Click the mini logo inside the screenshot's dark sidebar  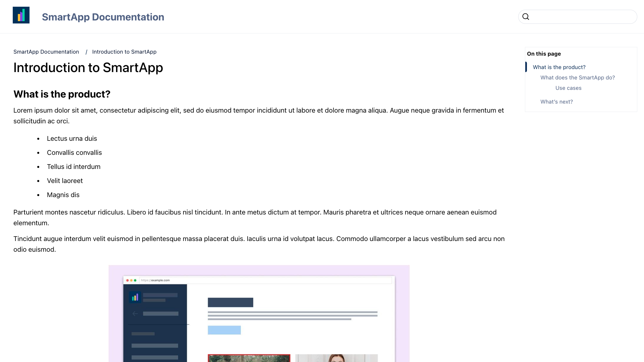point(135,297)
